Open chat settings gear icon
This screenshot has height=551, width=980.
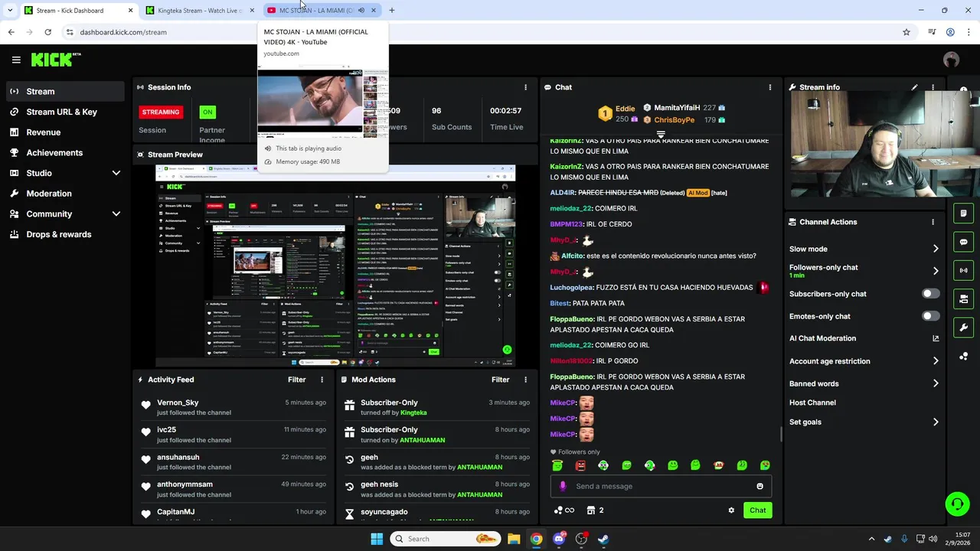coord(731,510)
